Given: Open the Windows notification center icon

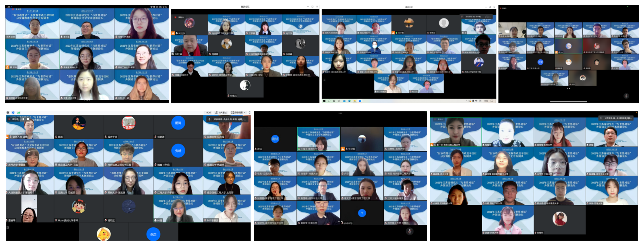Looking at the screenshot, I should pos(492,101).
